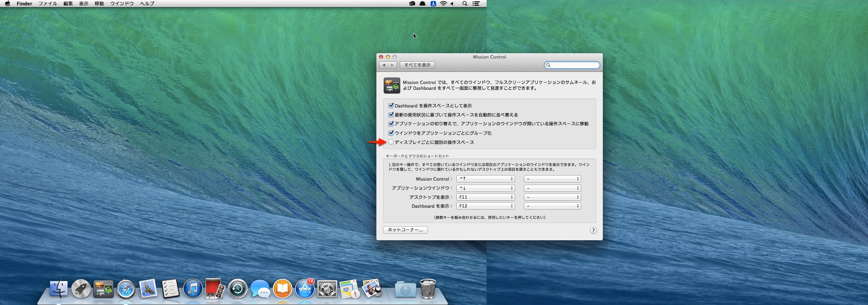The height and width of the screenshot is (305, 868).
Task: Launch Messages speech bubble icon
Action: (260, 289)
